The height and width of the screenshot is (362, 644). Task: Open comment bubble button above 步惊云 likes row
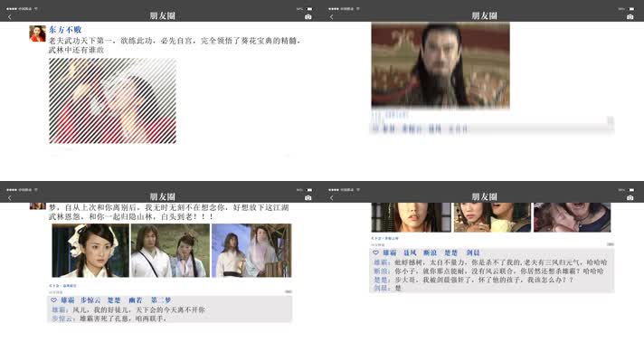[x=289, y=291]
